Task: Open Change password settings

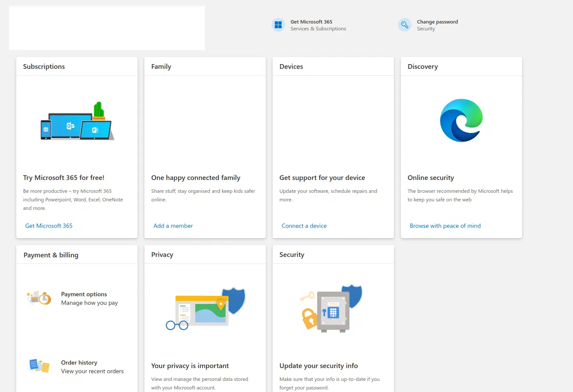Action: (x=437, y=21)
